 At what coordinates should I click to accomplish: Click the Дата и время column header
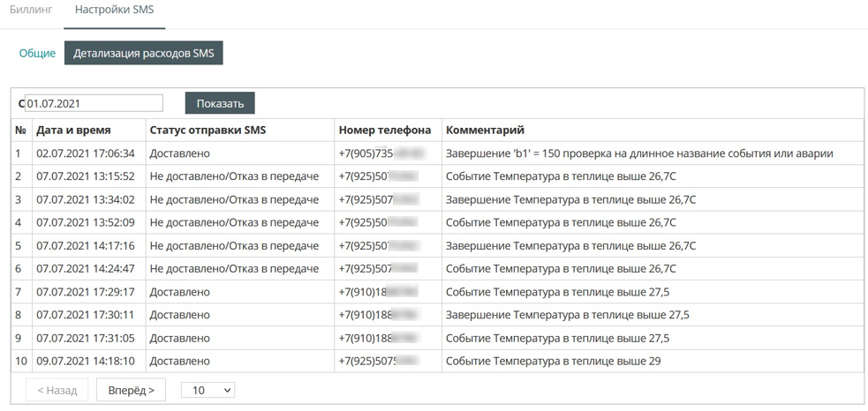pos(73,131)
